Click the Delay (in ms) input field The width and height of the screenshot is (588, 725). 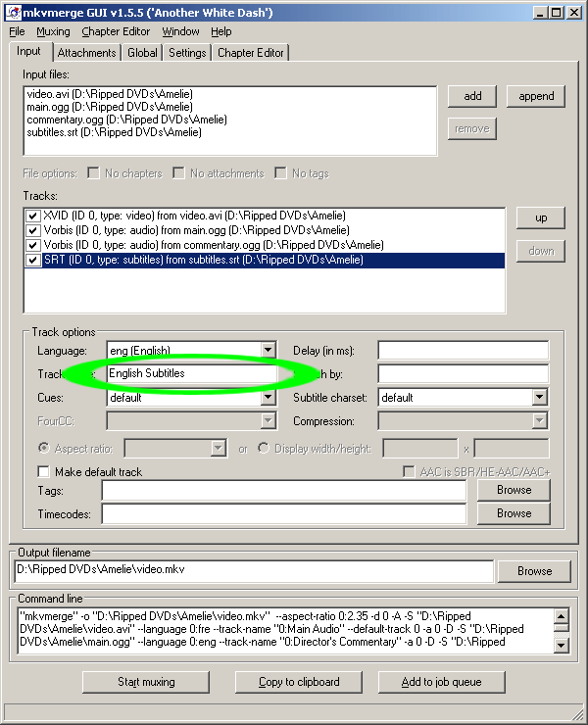pyautogui.click(x=464, y=350)
